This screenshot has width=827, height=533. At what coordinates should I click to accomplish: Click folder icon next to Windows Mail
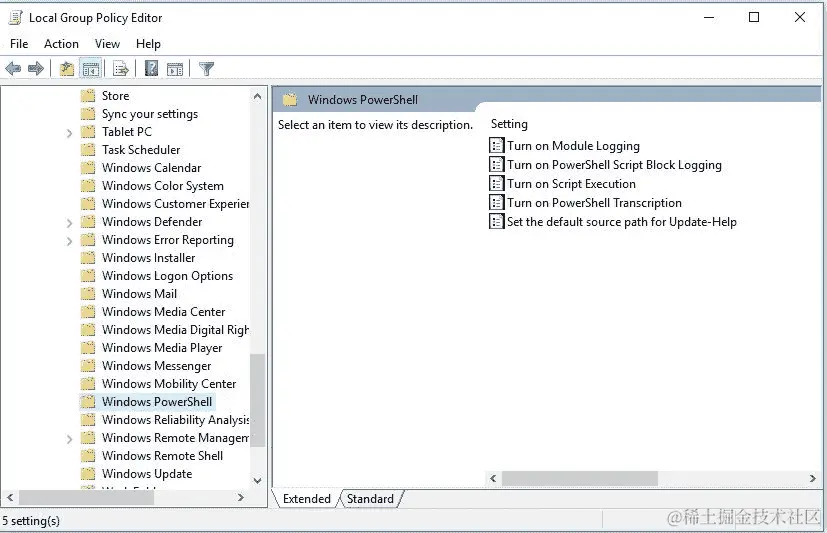88,293
